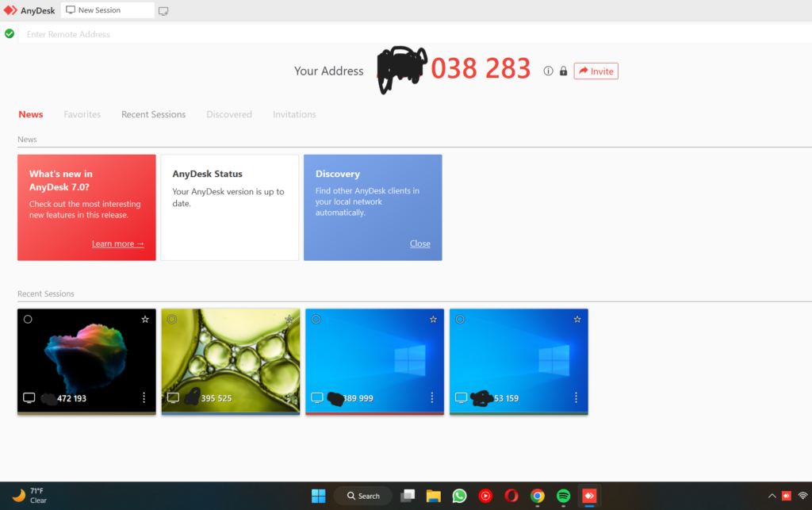Viewport: 812px width, 510px height.
Task: Click the AnyDesk logo in title bar
Action: 10,10
